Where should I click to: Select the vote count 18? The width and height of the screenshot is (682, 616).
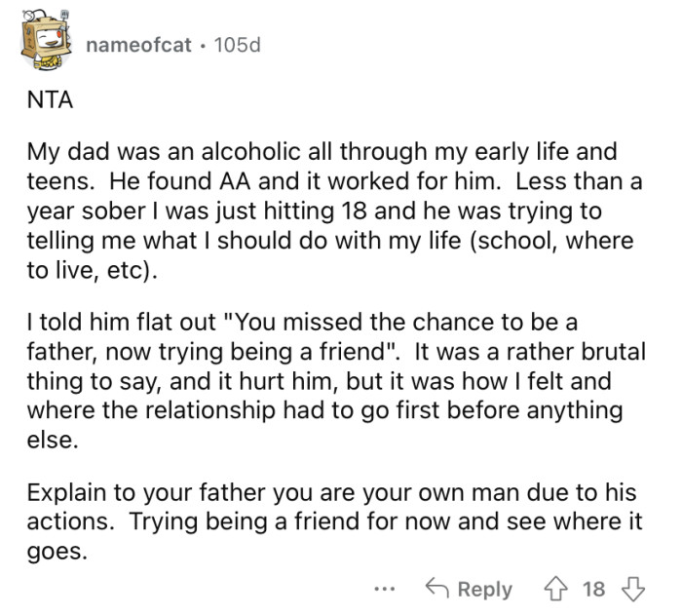(592, 589)
